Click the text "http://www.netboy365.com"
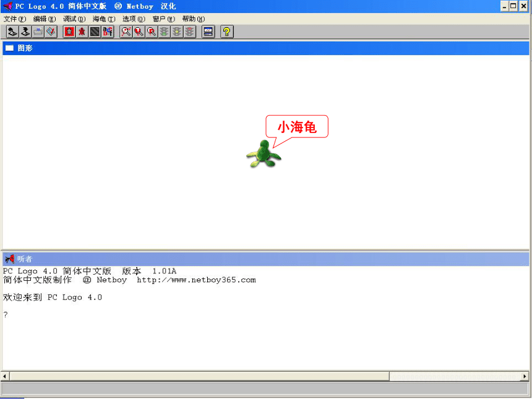Image resolution: width=532 pixels, height=399 pixels. point(197,280)
